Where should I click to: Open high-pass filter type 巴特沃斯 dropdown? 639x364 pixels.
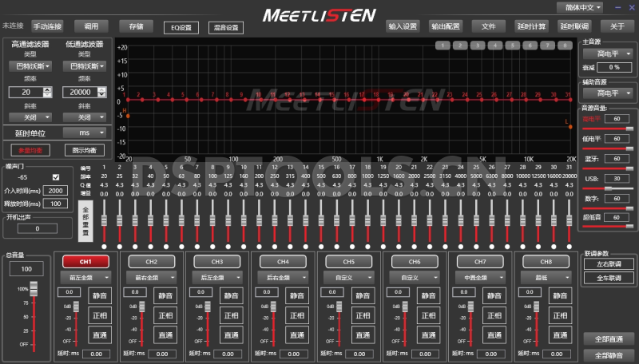tap(30, 66)
